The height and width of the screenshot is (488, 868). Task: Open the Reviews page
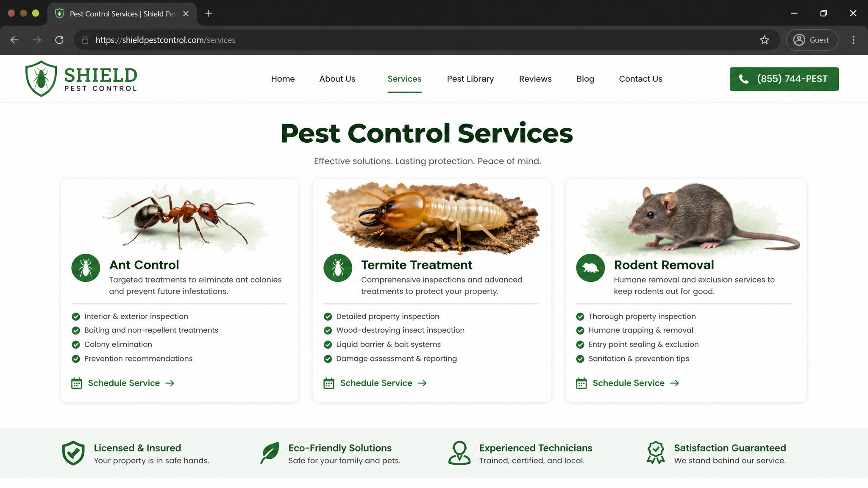(535, 79)
